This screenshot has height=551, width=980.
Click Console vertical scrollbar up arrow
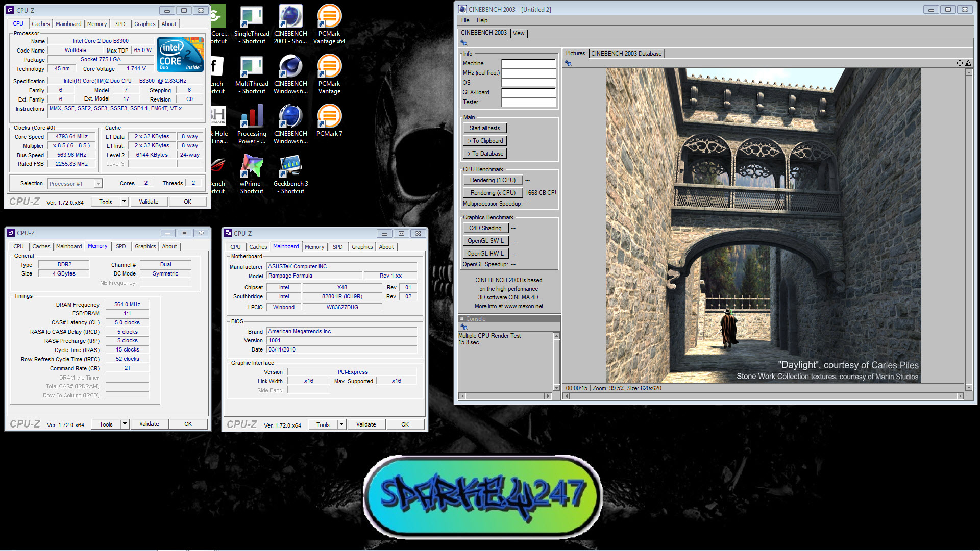coord(556,336)
